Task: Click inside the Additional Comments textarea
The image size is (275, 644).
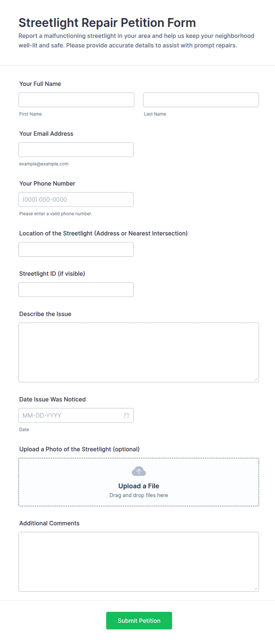Action: [139, 562]
